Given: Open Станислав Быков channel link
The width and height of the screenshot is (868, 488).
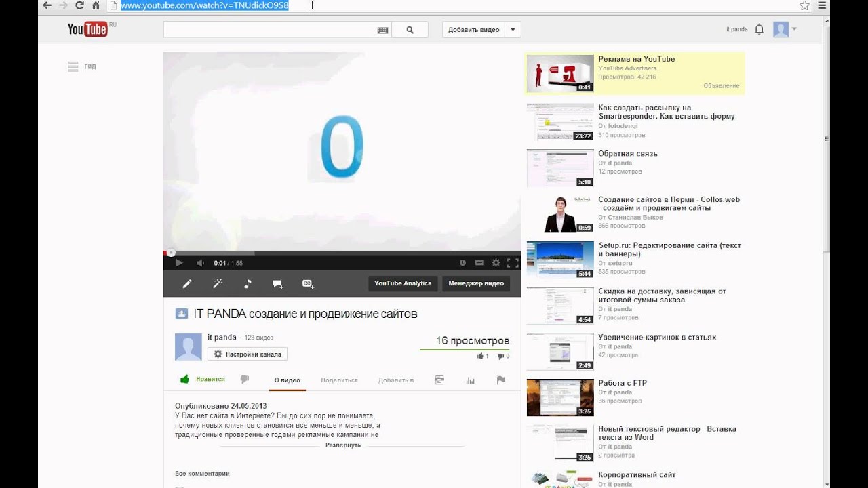Looking at the screenshot, I should click(x=635, y=218).
